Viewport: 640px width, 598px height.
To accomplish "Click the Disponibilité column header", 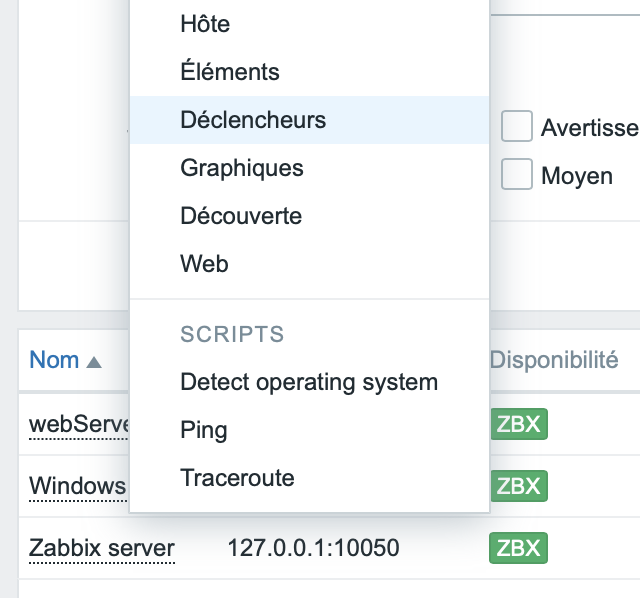I will 554,360.
